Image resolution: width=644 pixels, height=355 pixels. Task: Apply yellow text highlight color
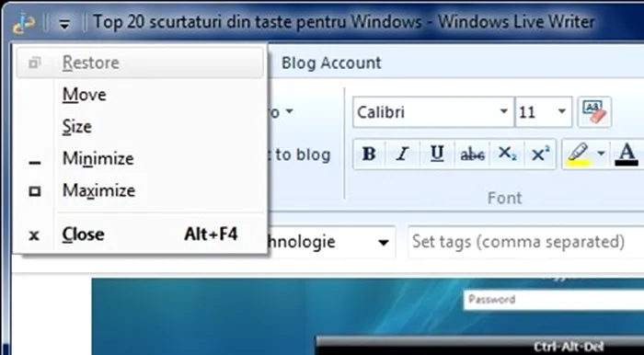point(579,155)
